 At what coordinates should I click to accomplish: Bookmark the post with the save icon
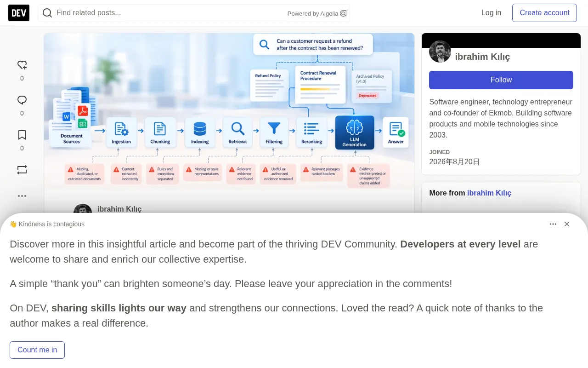point(22,135)
